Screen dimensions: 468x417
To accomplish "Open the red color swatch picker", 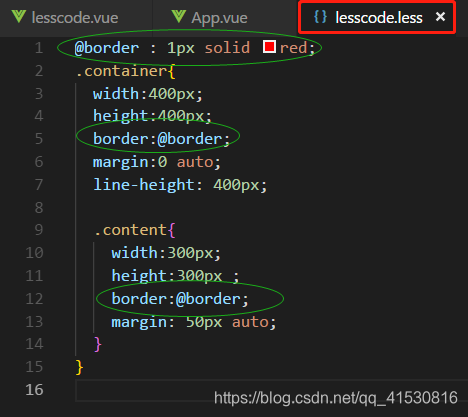I will coord(269,47).
